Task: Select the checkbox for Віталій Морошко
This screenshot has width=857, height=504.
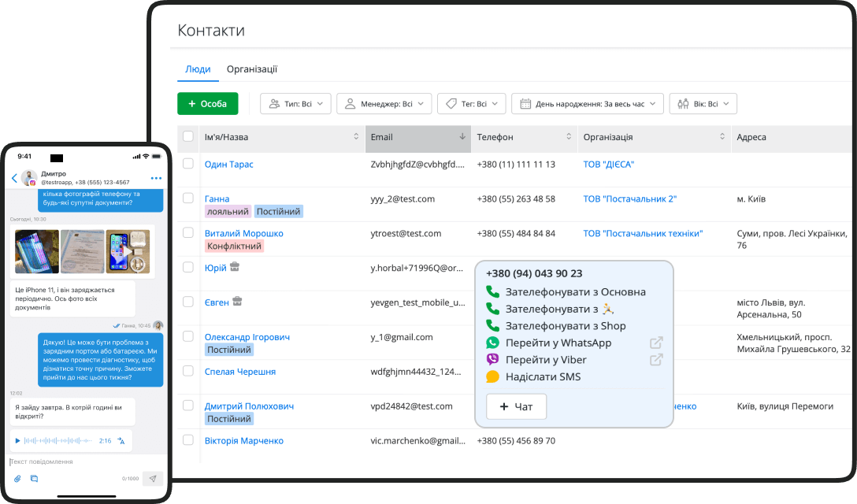Action: click(187, 232)
